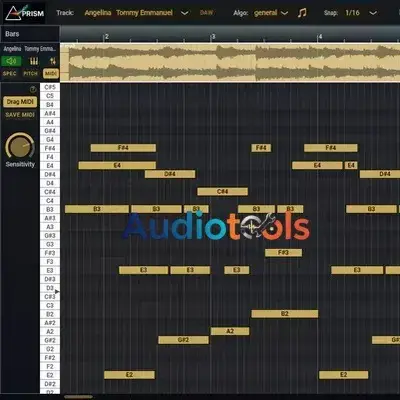Click the small playhead arrow beside the D3 key
Screen dimensions: 400x400
click(x=57, y=292)
